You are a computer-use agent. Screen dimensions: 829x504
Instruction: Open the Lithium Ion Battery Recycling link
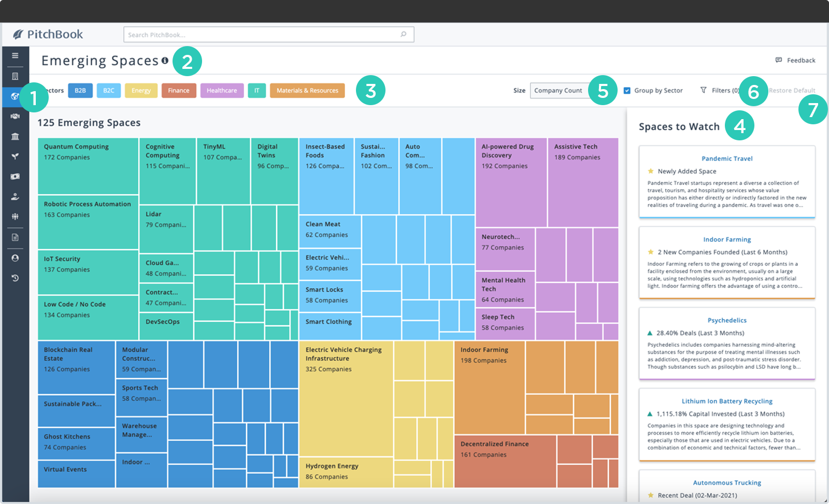pyautogui.click(x=727, y=401)
